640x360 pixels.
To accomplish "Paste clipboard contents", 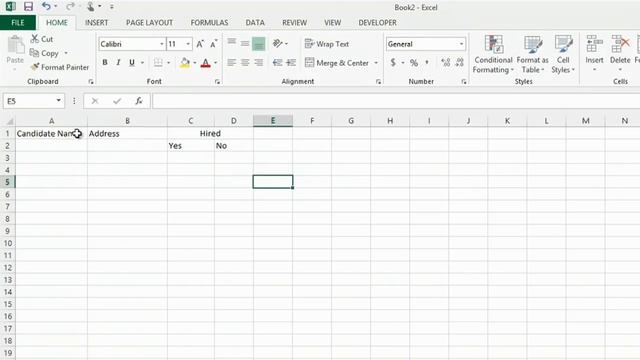I will 15,51.
